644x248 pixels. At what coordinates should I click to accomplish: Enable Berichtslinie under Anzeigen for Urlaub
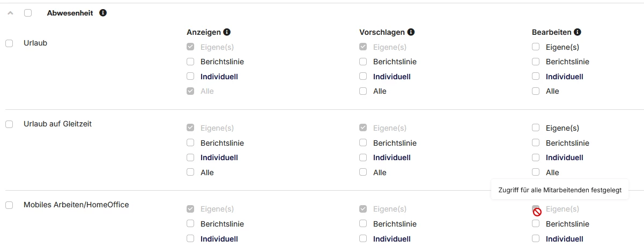[x=190, y=62]
